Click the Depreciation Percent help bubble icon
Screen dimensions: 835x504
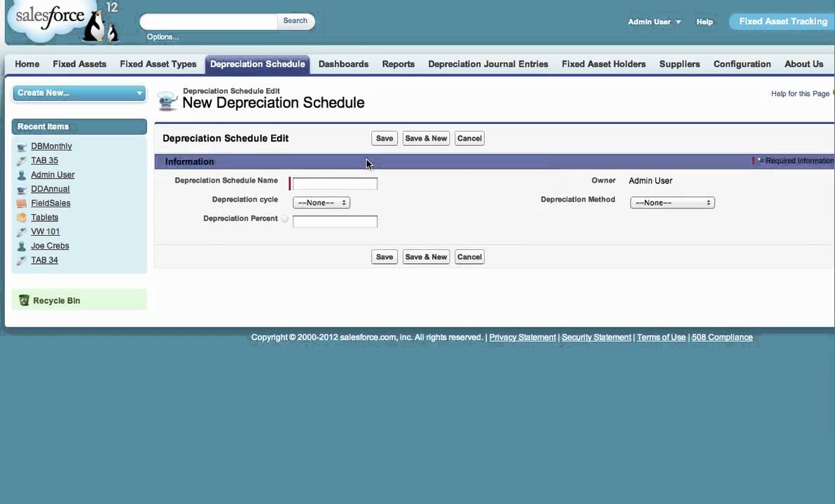[285, 218]
